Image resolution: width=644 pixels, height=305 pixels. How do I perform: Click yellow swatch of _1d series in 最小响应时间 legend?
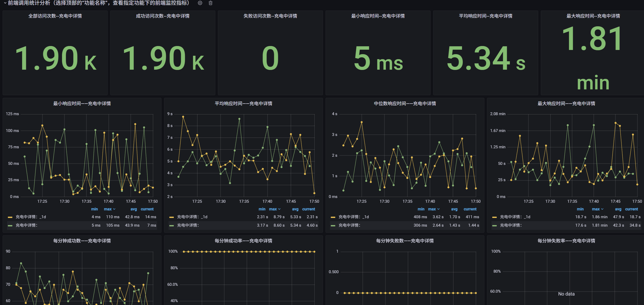pos(10,217)
